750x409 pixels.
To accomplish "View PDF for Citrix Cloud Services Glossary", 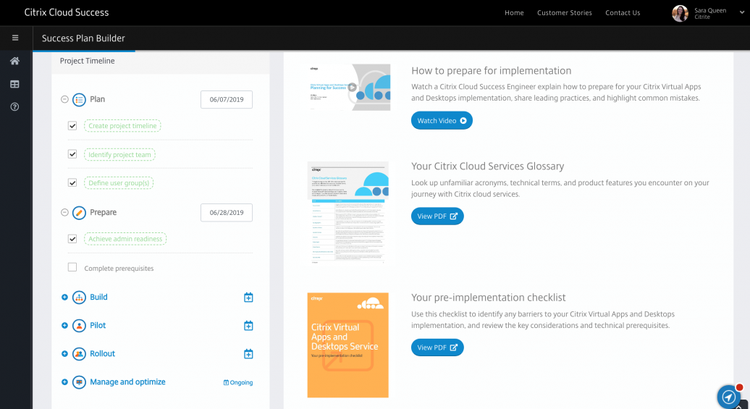I will [437, 216].
